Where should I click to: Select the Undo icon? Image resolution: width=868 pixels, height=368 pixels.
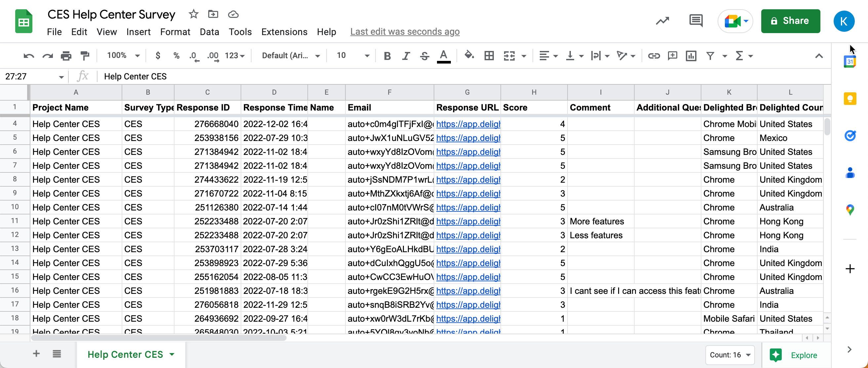(x=29, y=56)
